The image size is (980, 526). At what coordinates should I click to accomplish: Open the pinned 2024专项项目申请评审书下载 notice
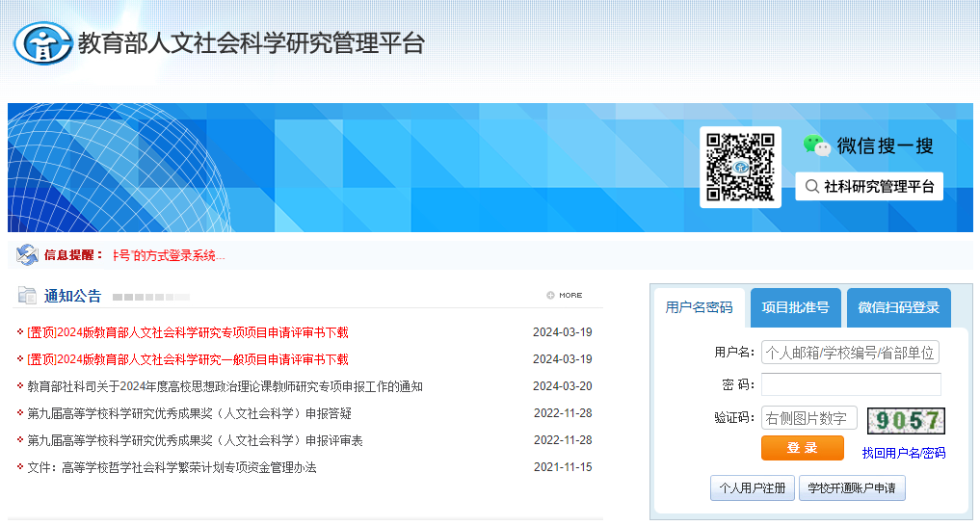click(x=188, y=332)
